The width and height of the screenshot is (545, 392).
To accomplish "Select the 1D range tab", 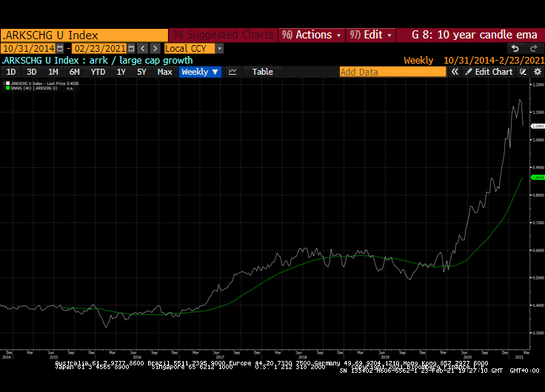I will click(x=11, y=72).
